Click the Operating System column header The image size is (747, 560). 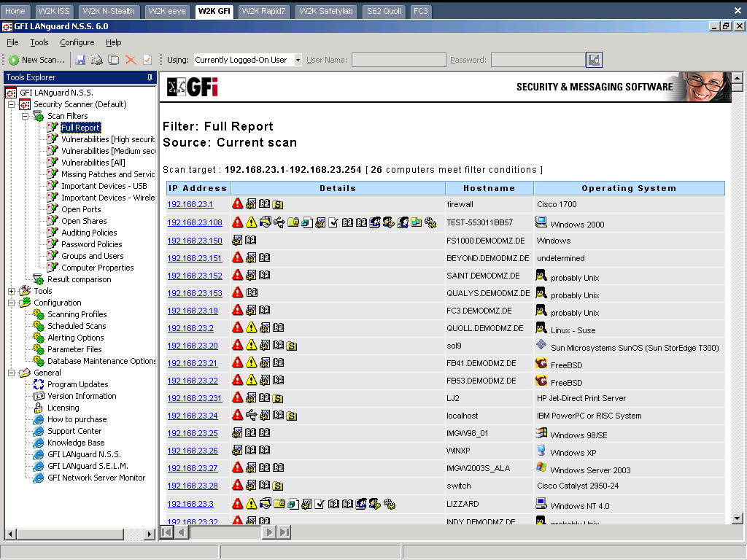pyautogui.click(x=629, y=188)
